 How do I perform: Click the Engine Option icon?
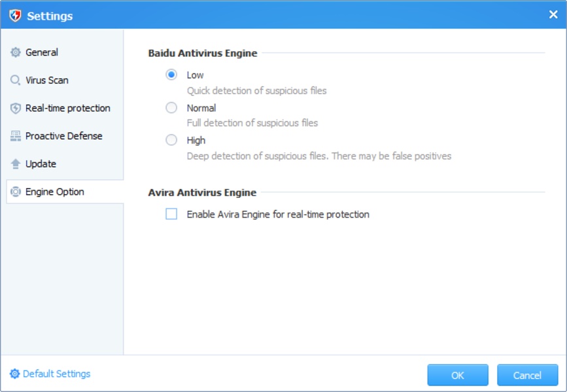coord(16,192)
